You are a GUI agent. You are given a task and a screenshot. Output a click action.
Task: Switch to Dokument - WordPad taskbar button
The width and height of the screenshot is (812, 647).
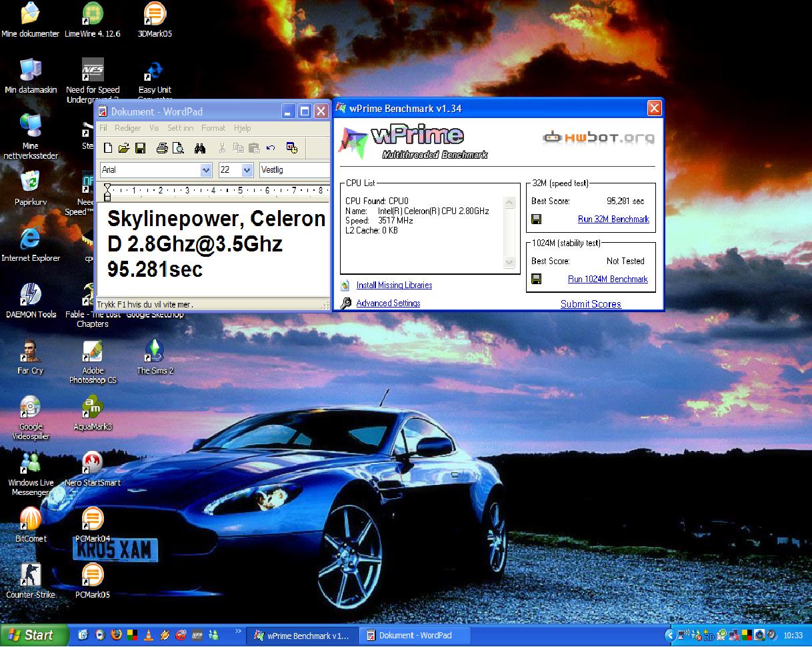tap(415, 636)
